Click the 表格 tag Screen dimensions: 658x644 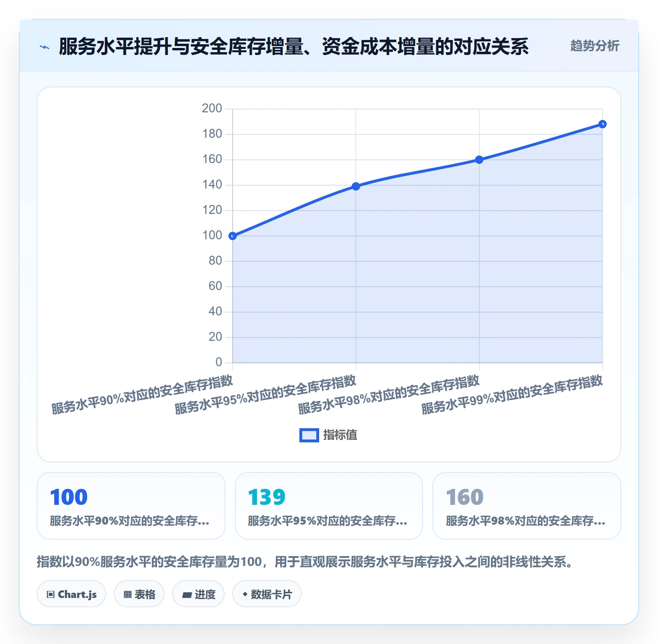(139, 594)
